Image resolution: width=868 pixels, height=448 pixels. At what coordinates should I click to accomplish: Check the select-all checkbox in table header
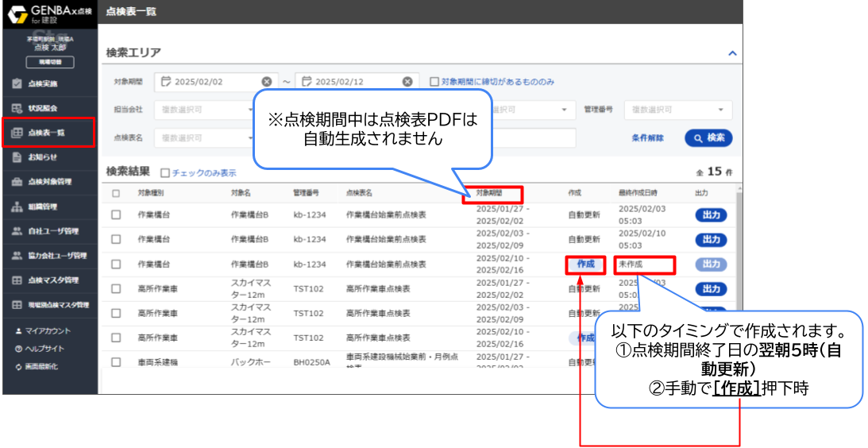tap(116, 193)
